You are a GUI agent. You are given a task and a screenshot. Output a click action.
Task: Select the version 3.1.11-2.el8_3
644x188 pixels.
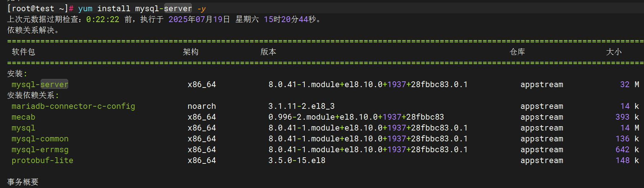pos(301,106)
